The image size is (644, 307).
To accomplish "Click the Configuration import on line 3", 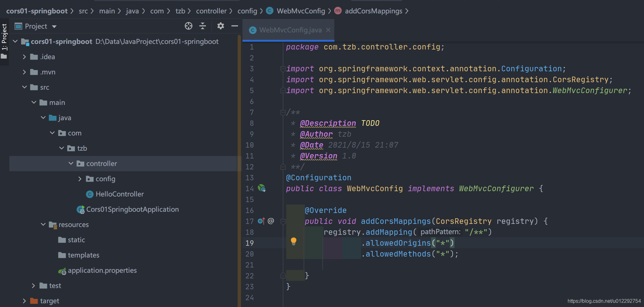I will pos(531,68).
